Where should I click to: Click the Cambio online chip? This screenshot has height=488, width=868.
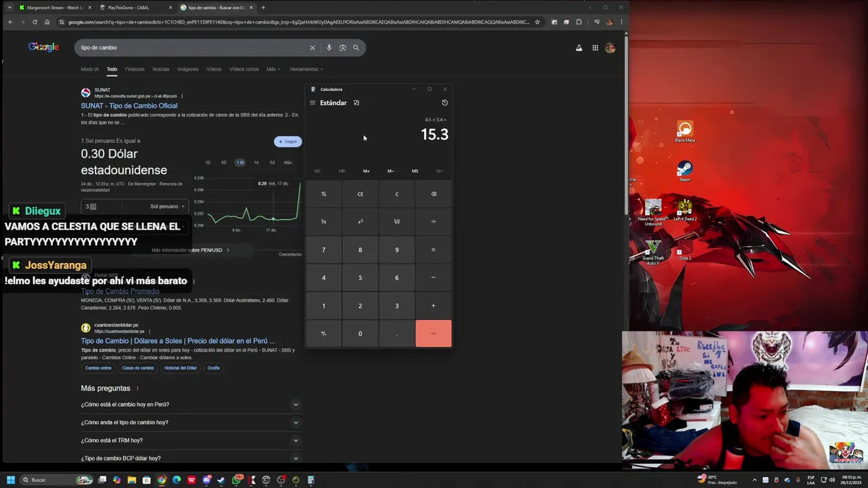click(x=98, y=368)
